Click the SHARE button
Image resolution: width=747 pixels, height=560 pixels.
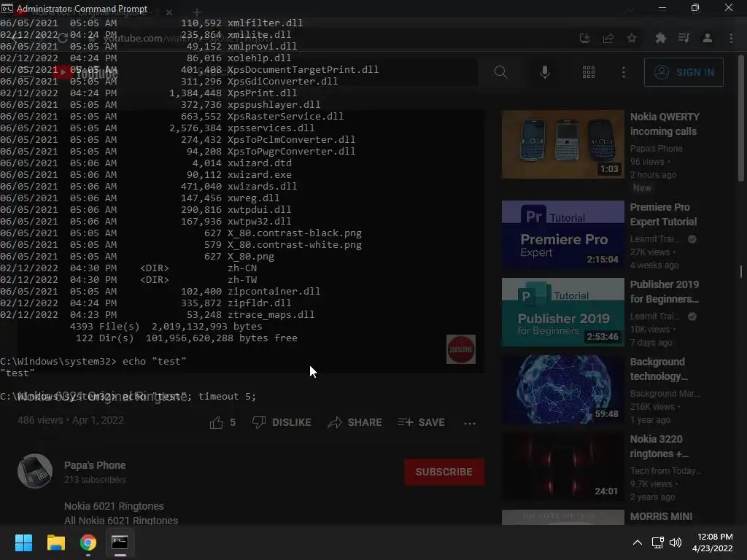coord(355,422)
